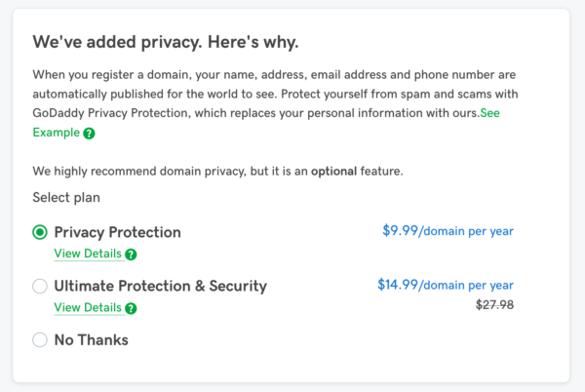The width and height of the screenshot is (585, 392).
Task: Click the GoDaddy Privacy Protection description paragraph
Action: [275, 103]
